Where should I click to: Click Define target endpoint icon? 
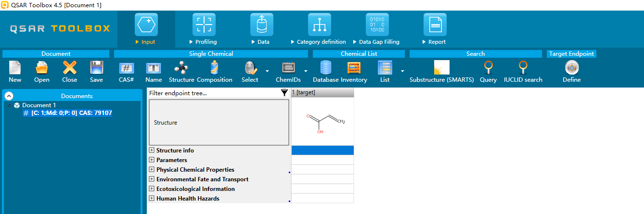[571, 68]
